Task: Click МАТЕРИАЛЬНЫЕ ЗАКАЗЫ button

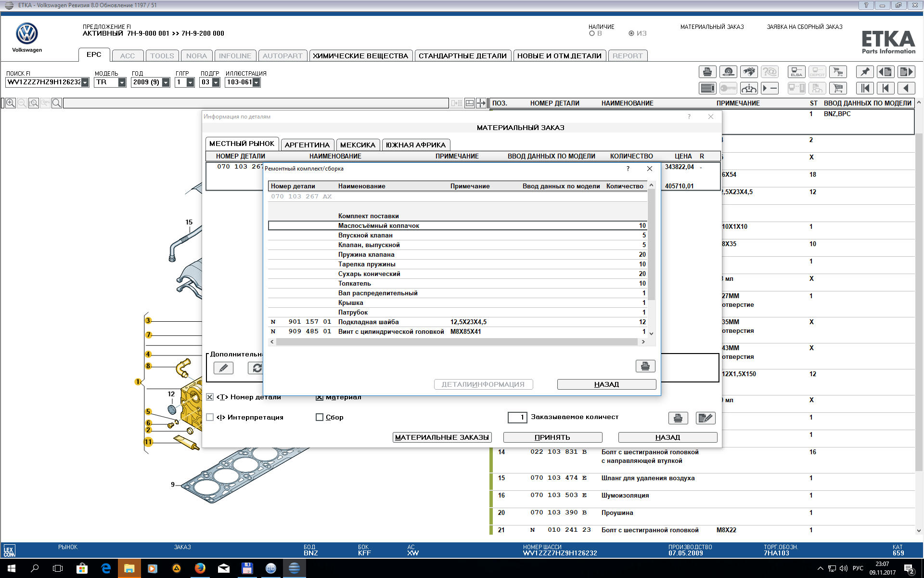Action: [442, 437]
